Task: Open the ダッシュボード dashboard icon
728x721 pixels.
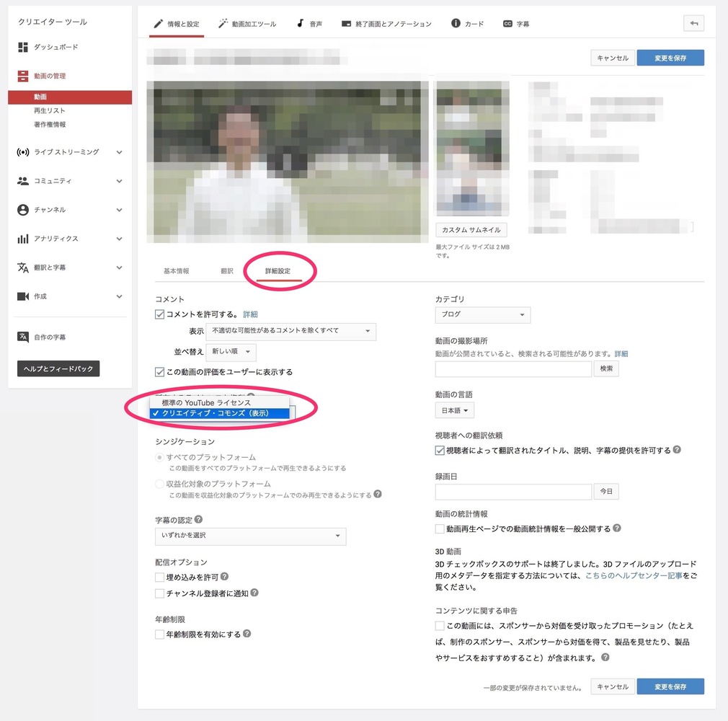Action: [23, 47]
